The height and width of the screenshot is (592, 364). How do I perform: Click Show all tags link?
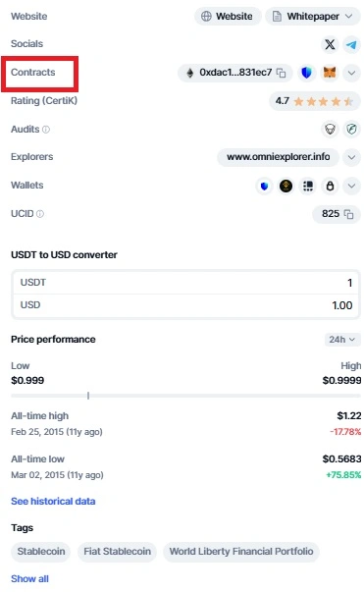[x=29, y=578]
